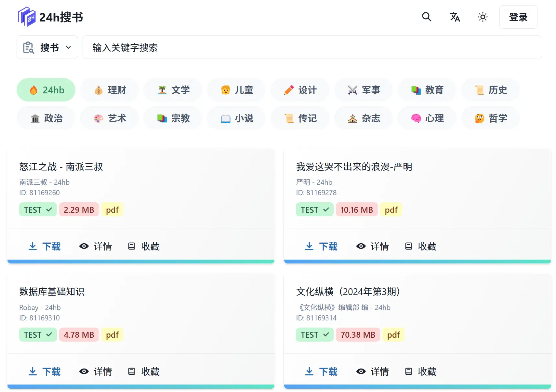556x392 pixels.
Task: Click the gradient progress bar under 怒江之战 card
Action: click(x=141, y=261)
